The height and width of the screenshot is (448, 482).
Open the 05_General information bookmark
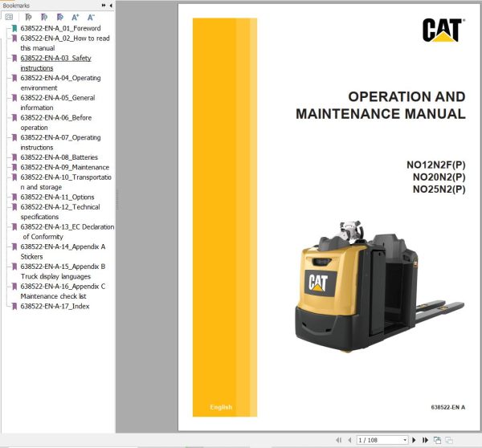click(58, 103)
